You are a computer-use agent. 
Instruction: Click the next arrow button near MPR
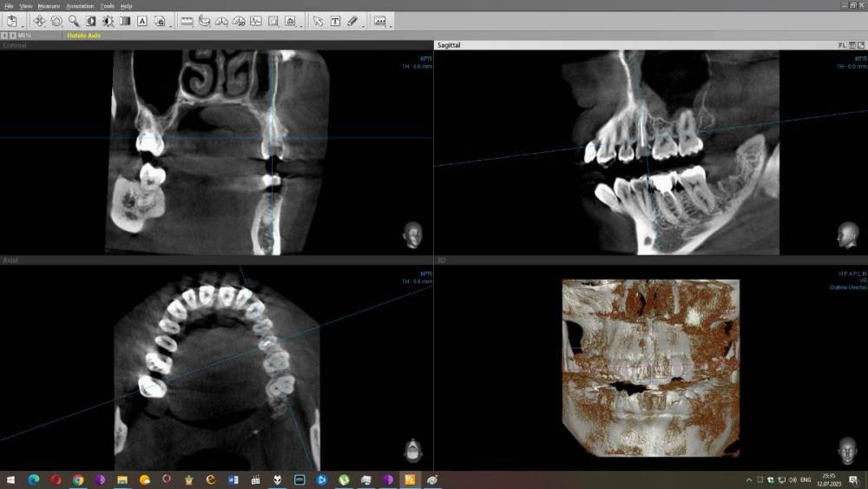pyautogui.click(x=12, y=36)
